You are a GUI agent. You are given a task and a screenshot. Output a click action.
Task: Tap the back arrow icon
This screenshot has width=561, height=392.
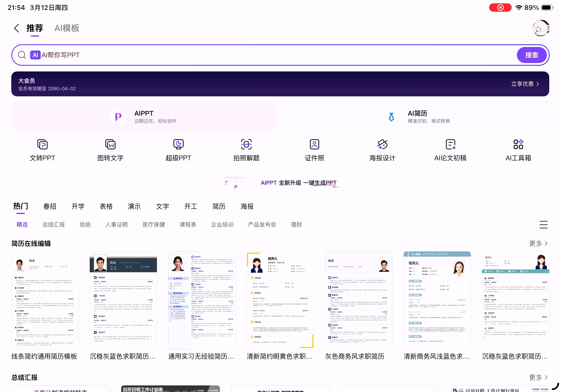click(x=16, y=28)
